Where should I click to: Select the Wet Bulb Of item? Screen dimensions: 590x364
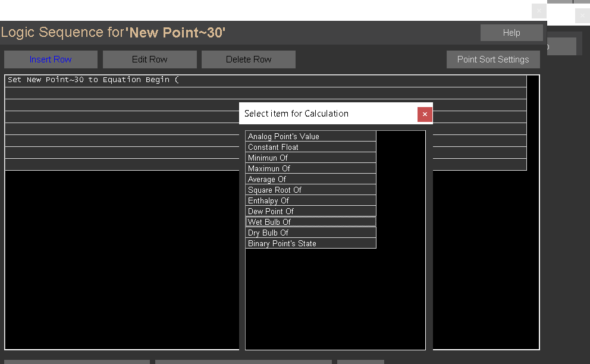pos(310,222)
